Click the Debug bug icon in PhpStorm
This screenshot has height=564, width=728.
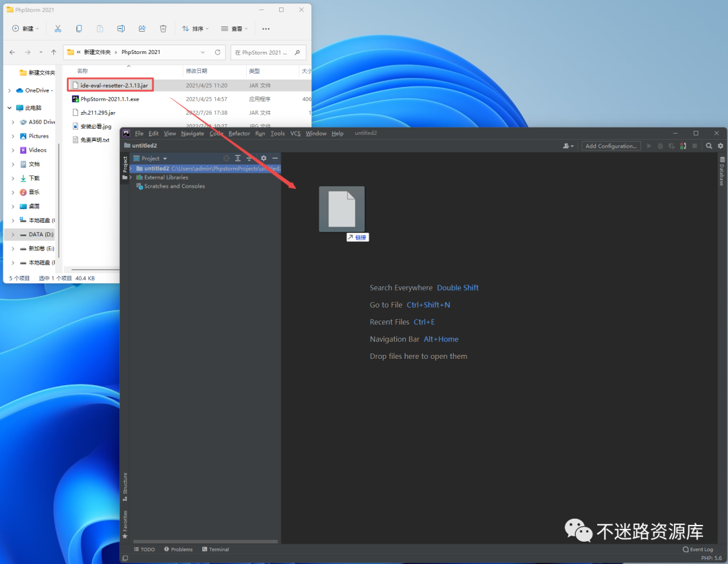tap(660, 146)
